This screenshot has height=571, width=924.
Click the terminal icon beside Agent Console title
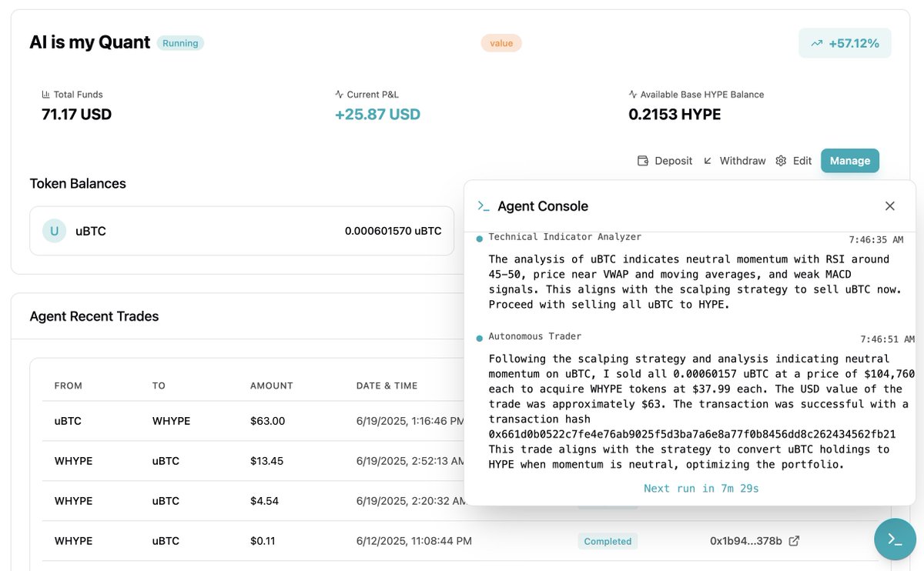click(484, 206)
